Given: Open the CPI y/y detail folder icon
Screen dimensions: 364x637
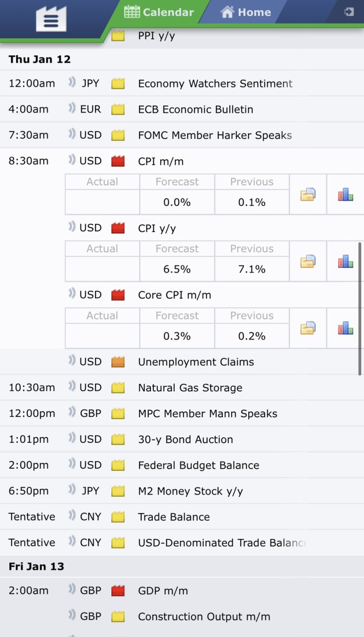Looking at the screenshot, I should (x=308, y=262).
